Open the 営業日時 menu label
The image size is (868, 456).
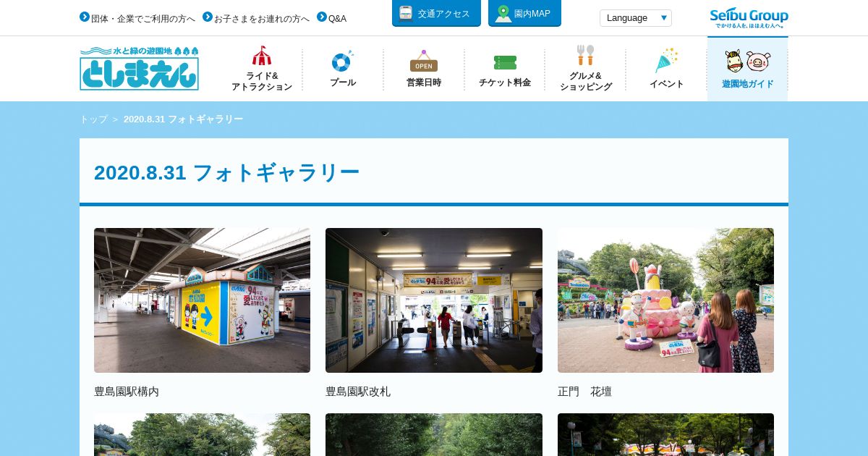coord(424,83)
